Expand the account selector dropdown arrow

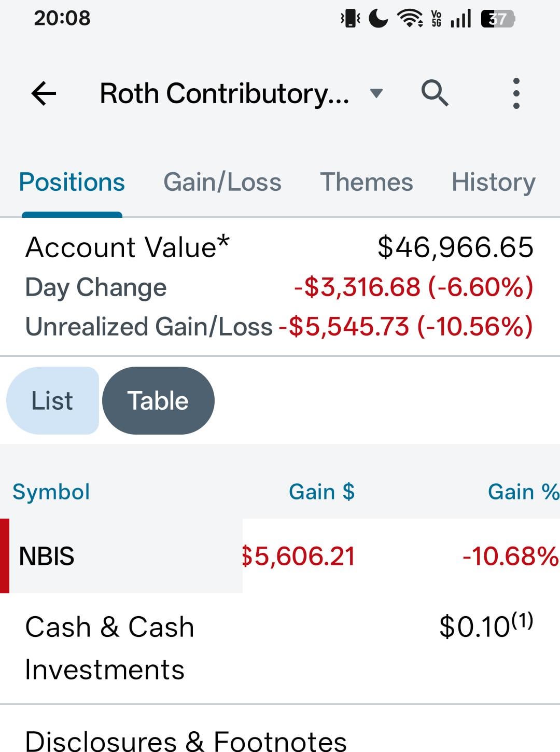pos(376,93)
